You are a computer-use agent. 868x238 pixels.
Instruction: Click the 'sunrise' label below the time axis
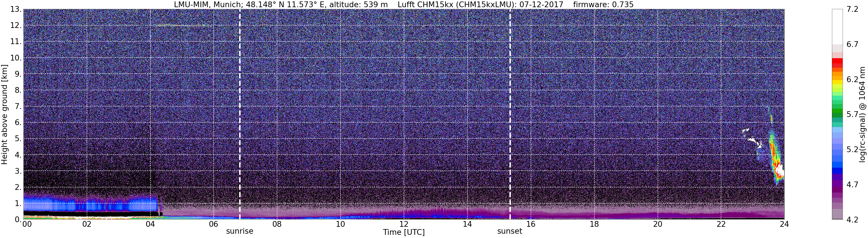click(240, 231)
